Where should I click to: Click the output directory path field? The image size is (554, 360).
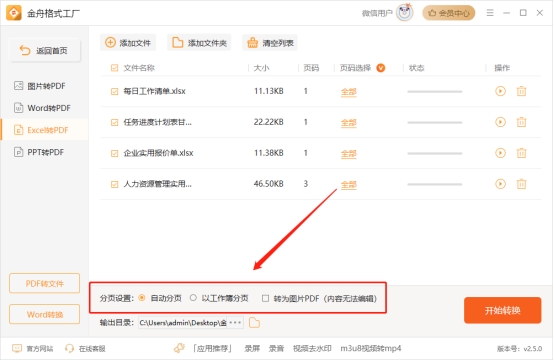(x=183, y=323)
